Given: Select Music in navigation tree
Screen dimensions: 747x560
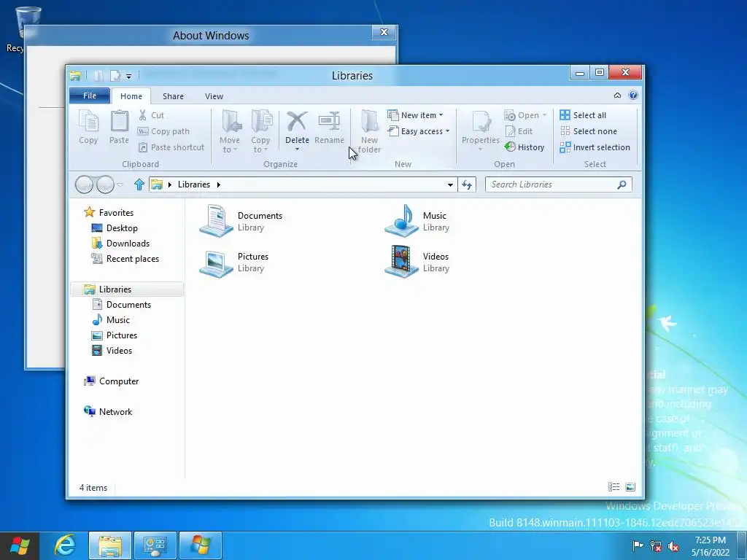Looking at the screenshot, I should click(111, 320).
